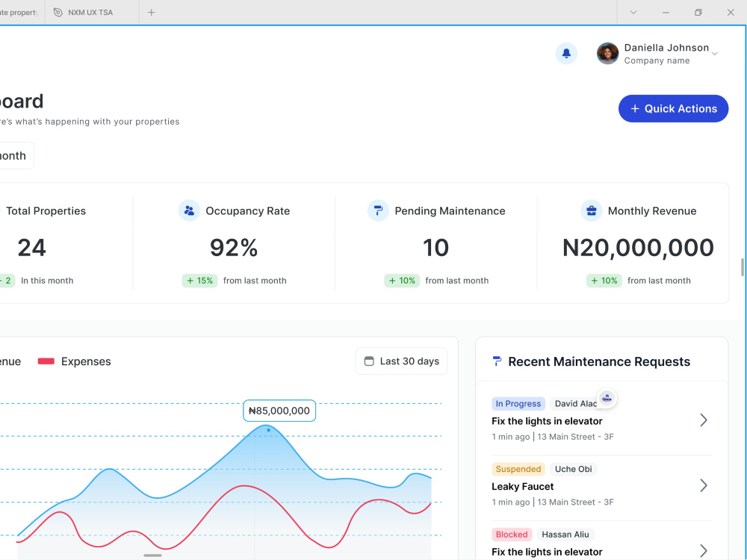Screen dimensions: 747x560
Task: Switch to the NXM UX TSA browser tab
Action: (x=91, y=13)
